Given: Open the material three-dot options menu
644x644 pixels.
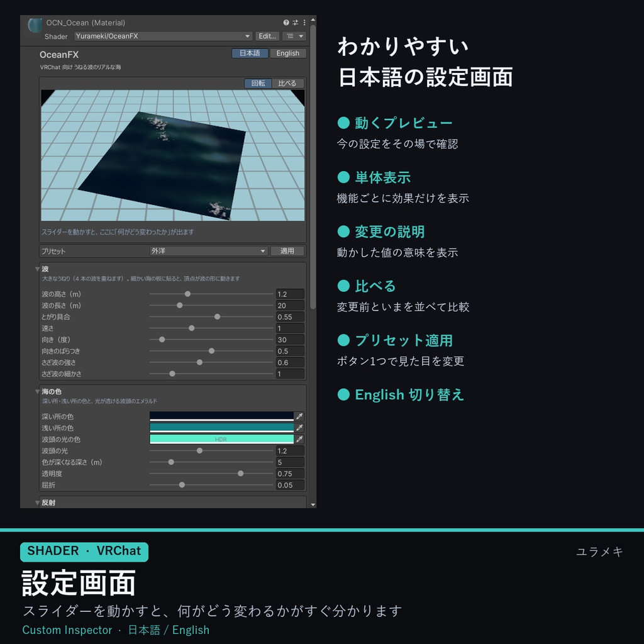Looking at the screenshot, I should tap(304, 23).
